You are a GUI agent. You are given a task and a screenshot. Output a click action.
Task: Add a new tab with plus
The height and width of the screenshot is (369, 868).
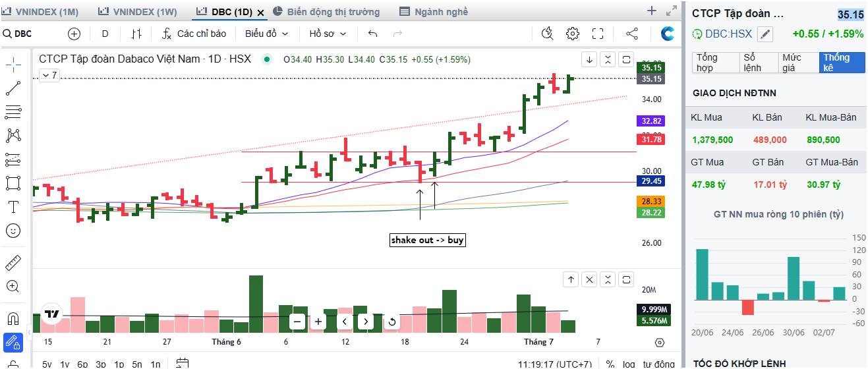point(652,11)
